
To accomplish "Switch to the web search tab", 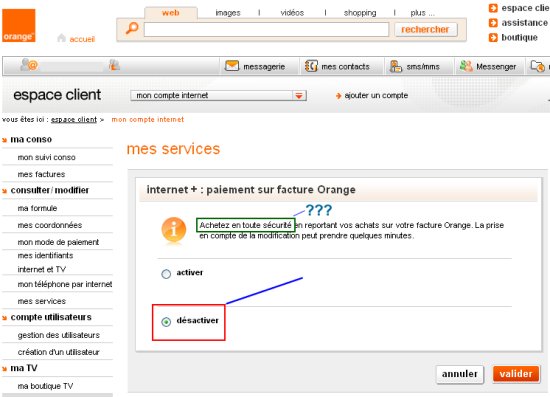I will tap(171, 13).
